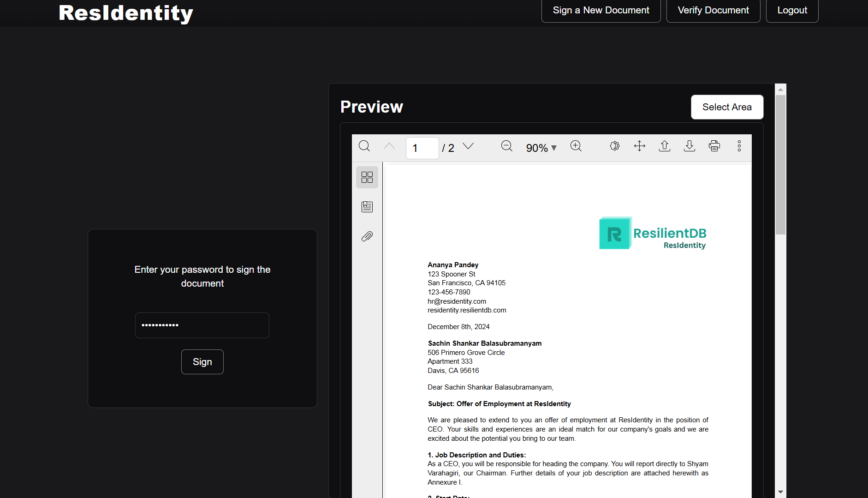Download the PDF document

click(x=690, y=146)
